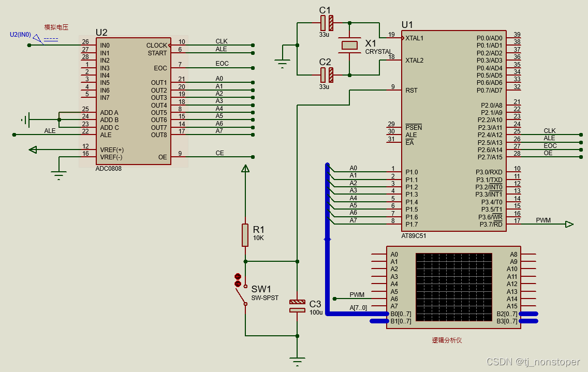Click the PWM output terminal arrow
Screen dimensions: 588x372
pos(569,224)
